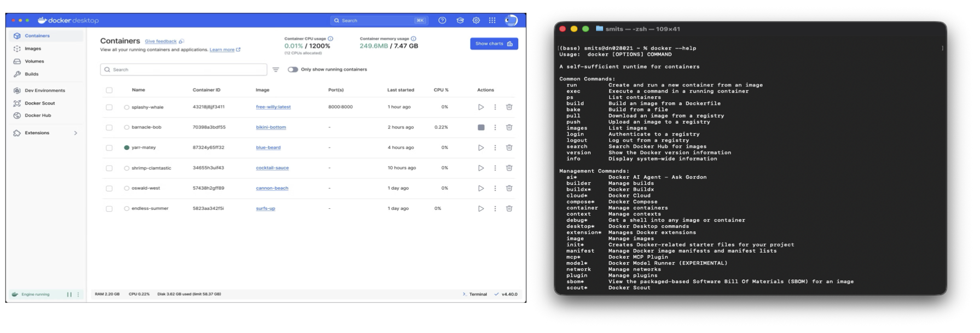Open the surfs-up image link
This screenshot has height=333, width=980.
pos(265,208)
